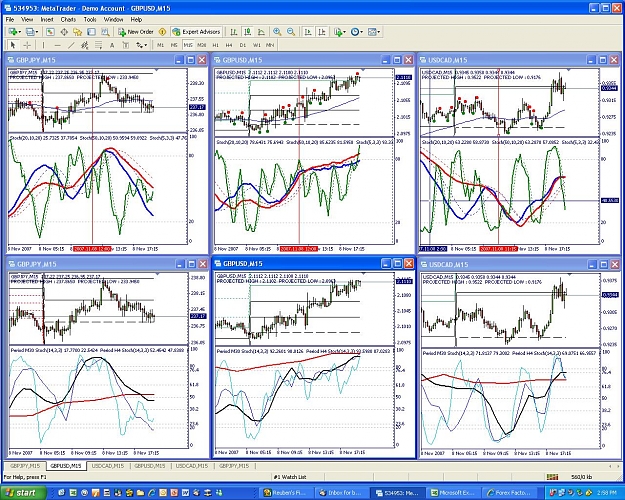Click the #1 Watch List status entry
The image size is (625, 500).
(x=290, y=477)
